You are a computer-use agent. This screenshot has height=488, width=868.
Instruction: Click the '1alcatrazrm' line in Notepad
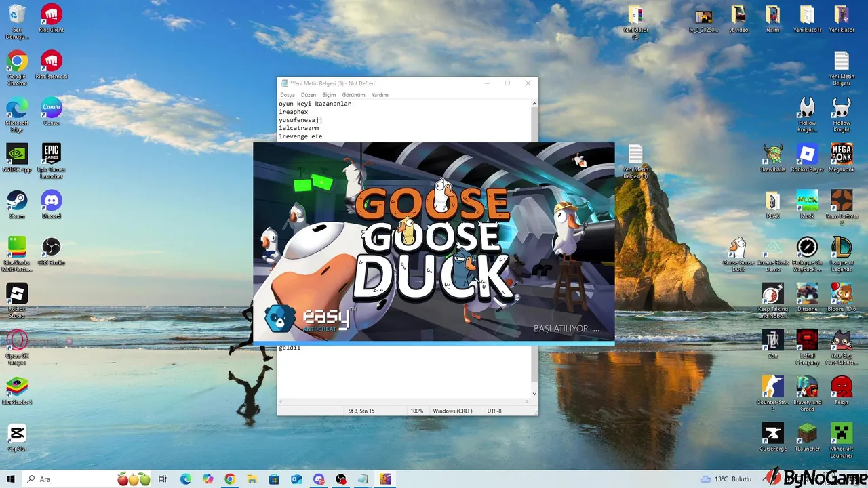pos(298,128)
